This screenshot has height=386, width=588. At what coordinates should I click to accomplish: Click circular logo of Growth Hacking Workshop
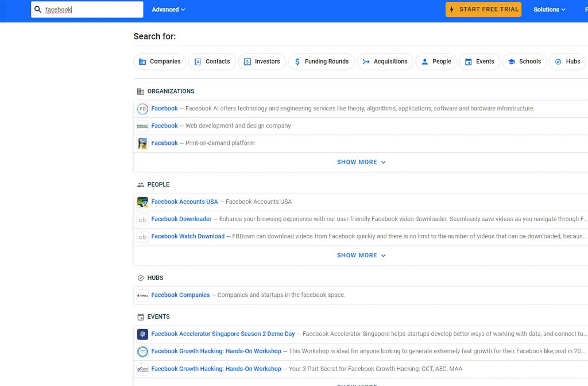tap(142, 352)
